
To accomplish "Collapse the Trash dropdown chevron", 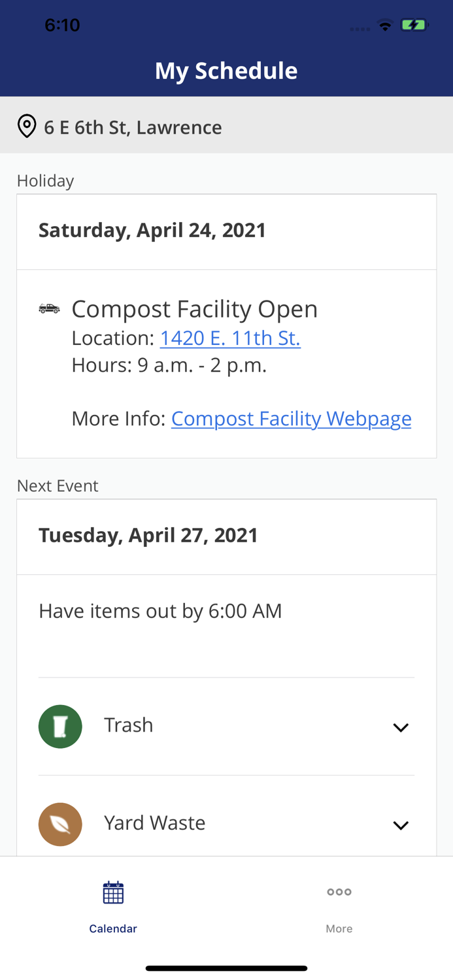I will pos(401,726).
